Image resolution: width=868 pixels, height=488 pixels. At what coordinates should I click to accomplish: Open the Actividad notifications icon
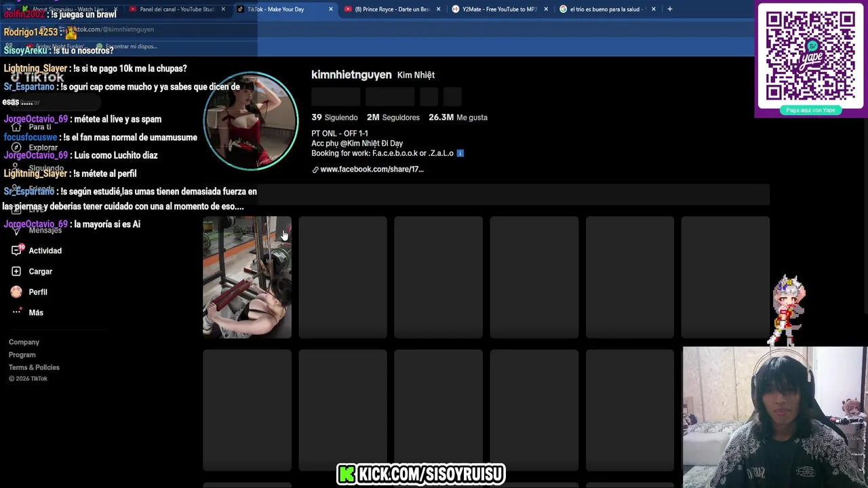click(x=16, y=250)
